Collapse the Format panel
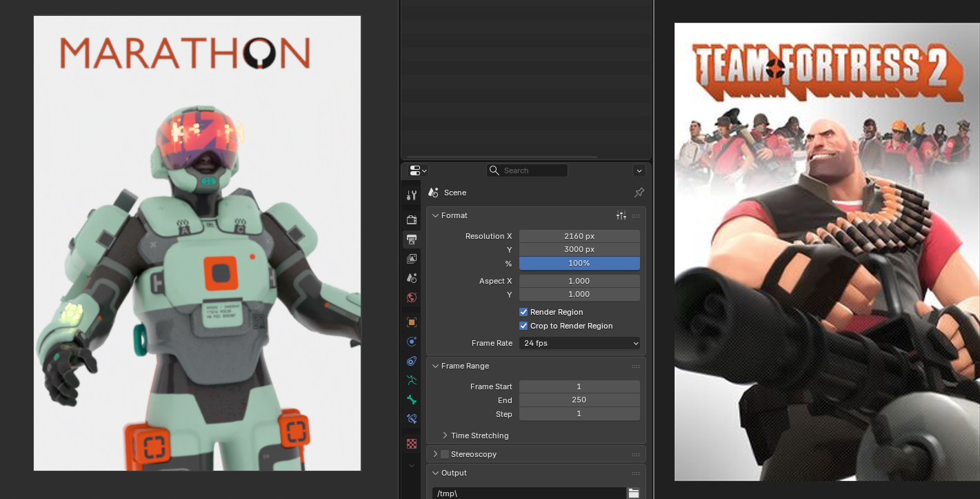This screenshot has height=499, width=980. [436, 215]
